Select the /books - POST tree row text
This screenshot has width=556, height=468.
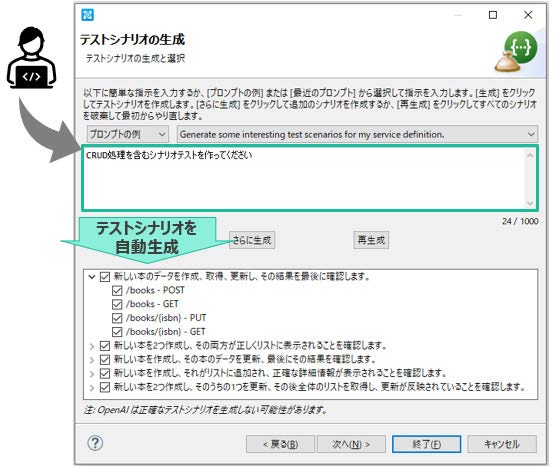155,290
